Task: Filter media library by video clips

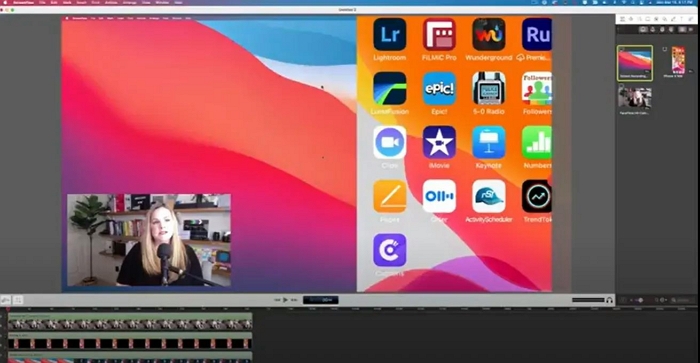Action: (643, 29)
